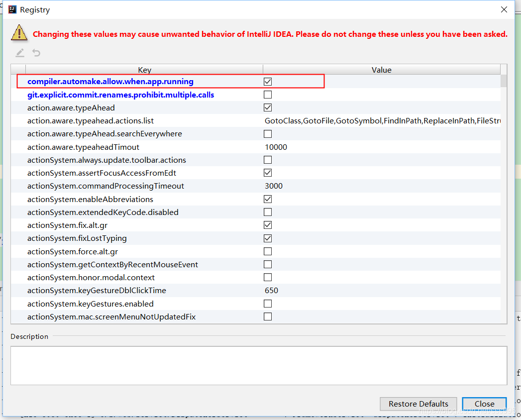The width and height of the screenshot is (521, 420).
Task: Enable actionSystem.force.alt.gr checkbox
Action: 268,251
